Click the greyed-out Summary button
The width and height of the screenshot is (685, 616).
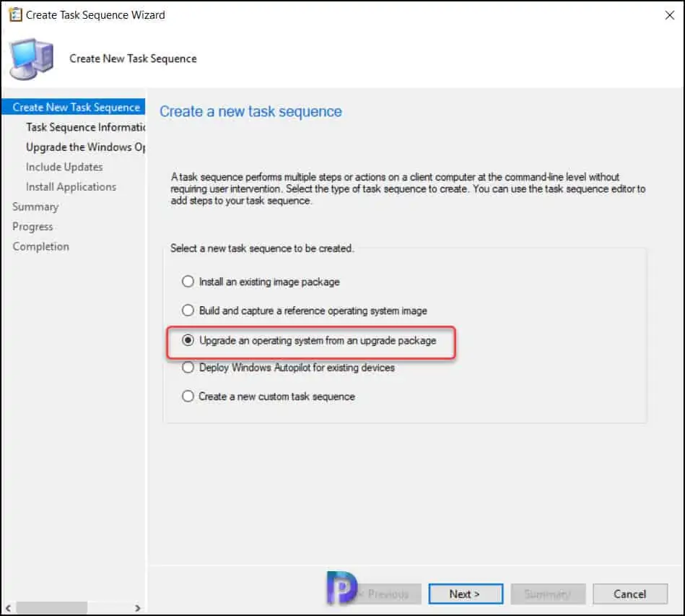pyautogui.click(x=548, y=594)
